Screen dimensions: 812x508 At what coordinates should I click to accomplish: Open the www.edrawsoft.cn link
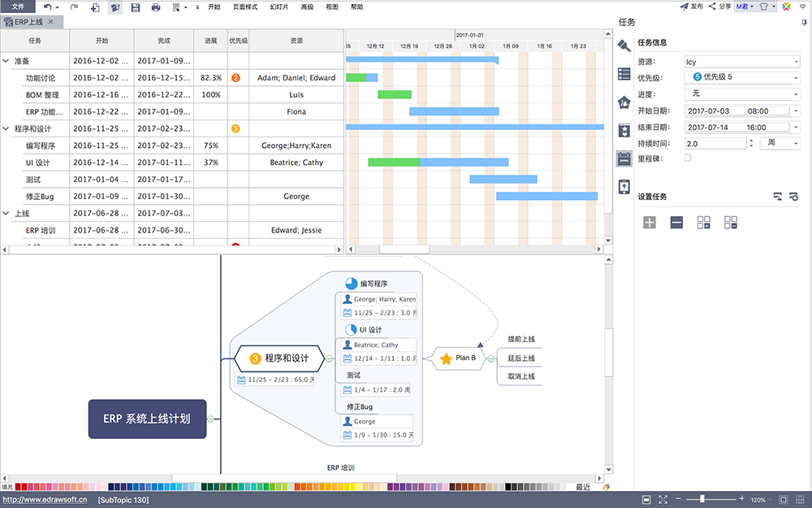(45, 500)
